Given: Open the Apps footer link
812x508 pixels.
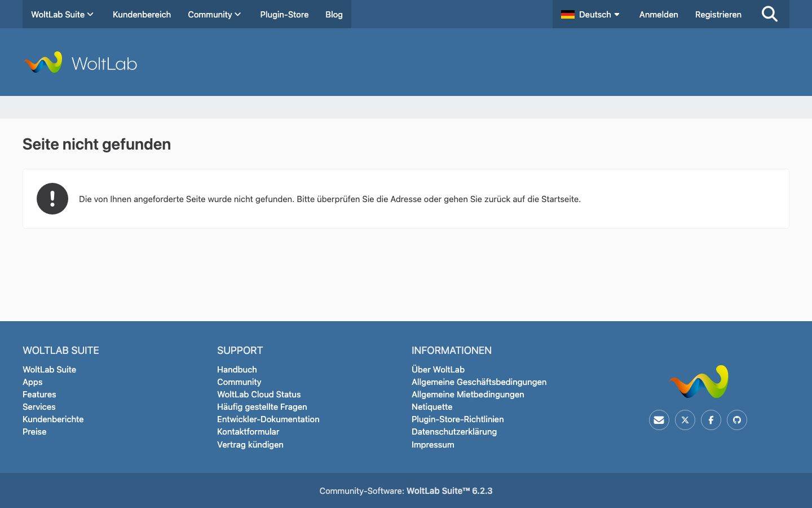Looking at the screenshot, I should point(33,382).
